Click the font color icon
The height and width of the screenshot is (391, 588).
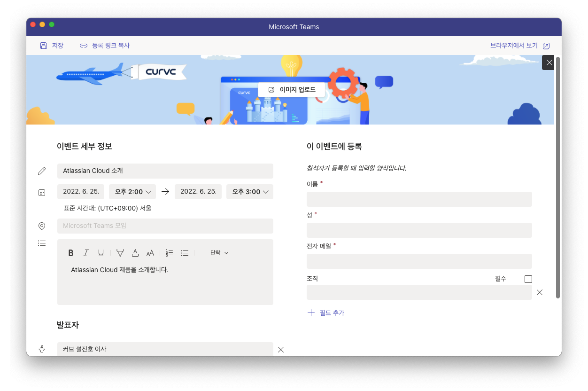[x=135, y=253]
